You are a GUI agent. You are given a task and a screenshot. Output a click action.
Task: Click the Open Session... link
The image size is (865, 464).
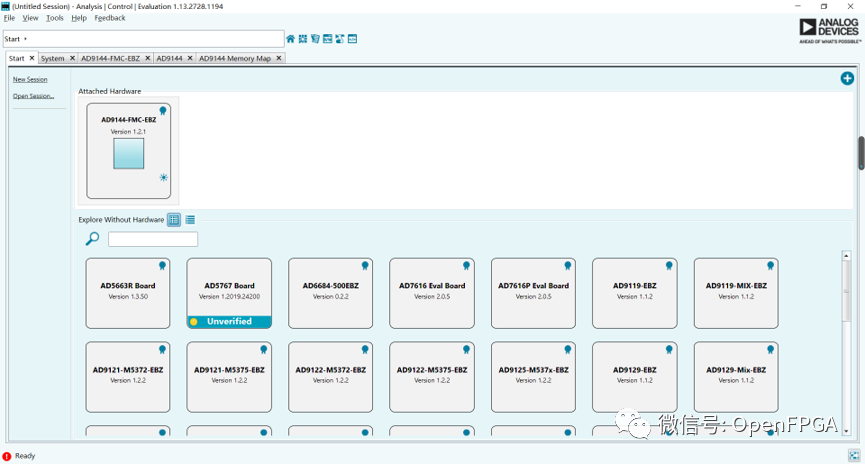33,96
